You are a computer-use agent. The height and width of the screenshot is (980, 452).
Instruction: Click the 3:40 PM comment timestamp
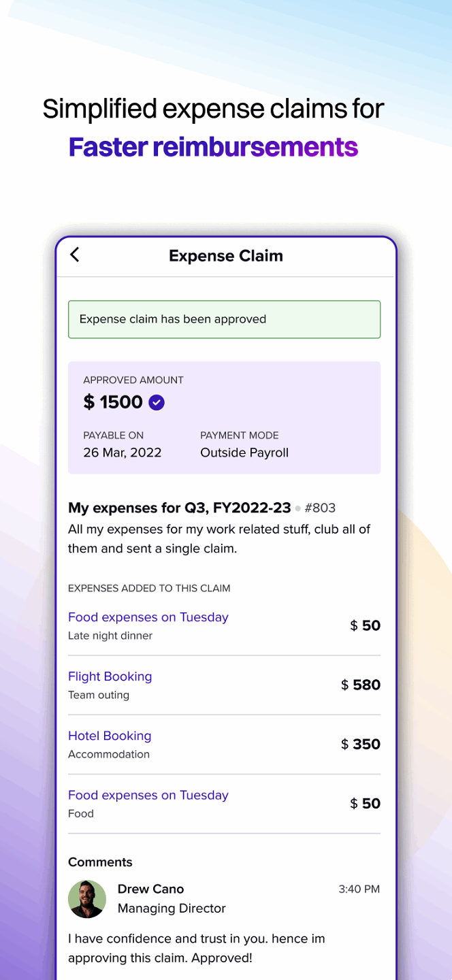359,889
